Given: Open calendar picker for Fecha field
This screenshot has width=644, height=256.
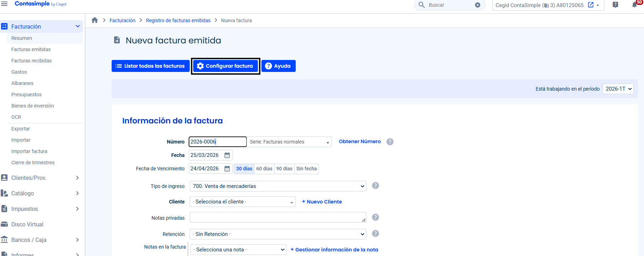Looking at the screenshot, I should (x=227, y=156).
